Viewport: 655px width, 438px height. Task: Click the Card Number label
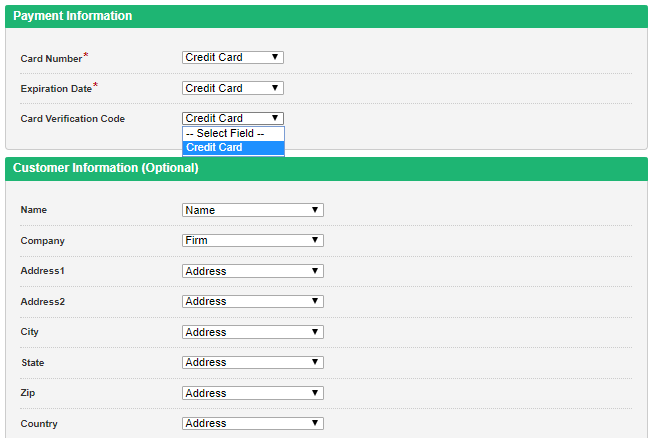(51, 59)
